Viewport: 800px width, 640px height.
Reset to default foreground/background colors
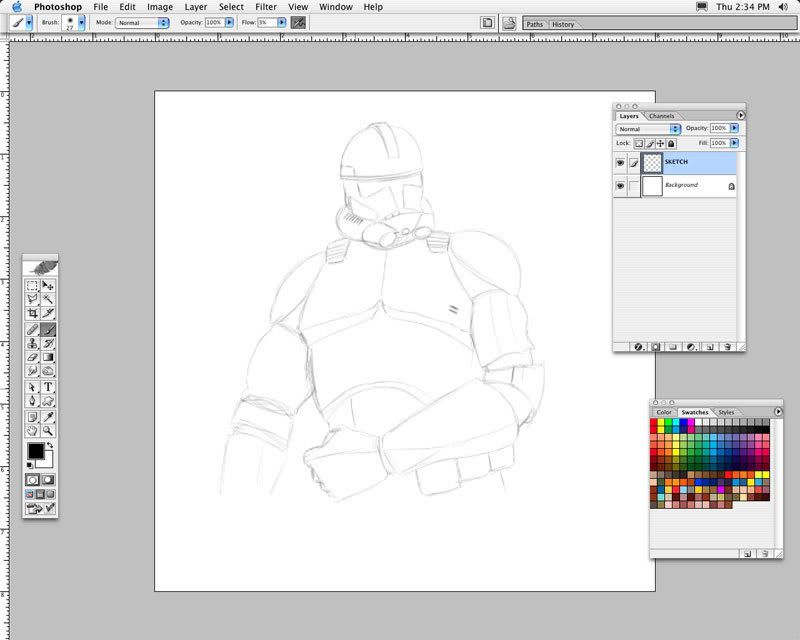30,465
